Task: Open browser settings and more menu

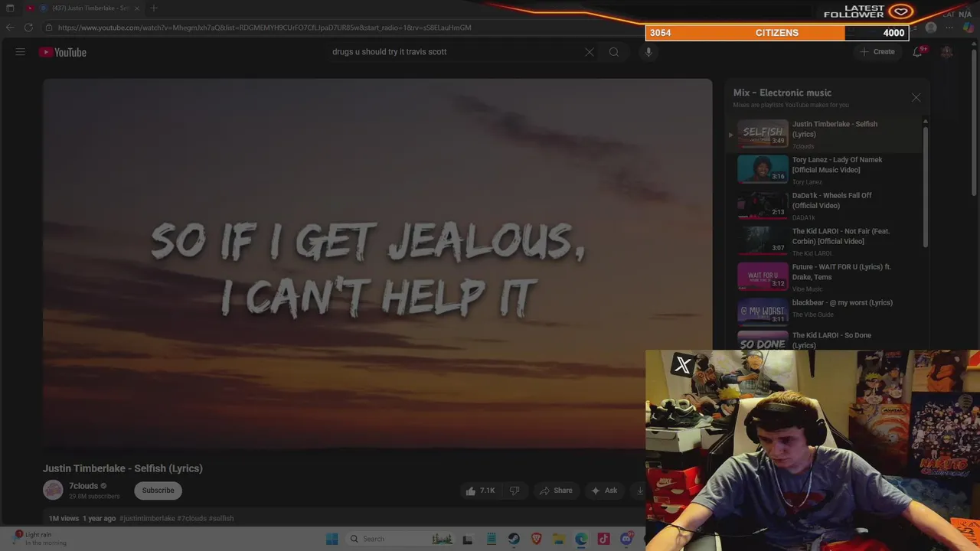Action: (x=949, y=28)
